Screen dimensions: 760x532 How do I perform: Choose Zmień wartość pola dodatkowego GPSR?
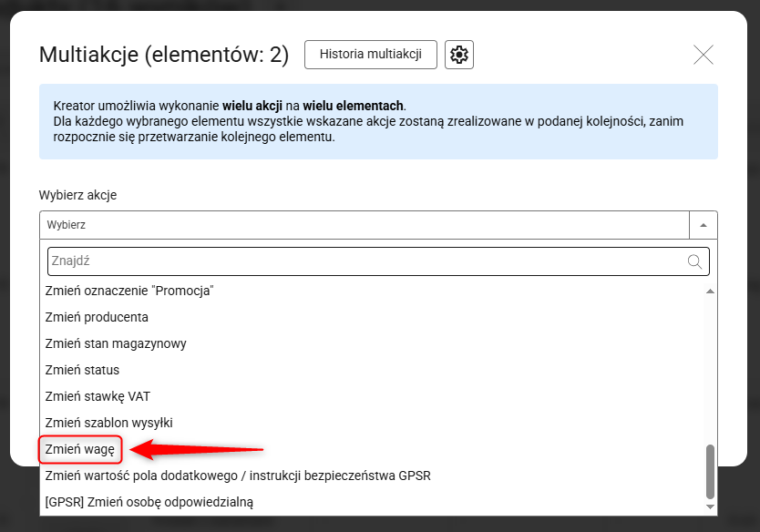(x=237, y=476)
